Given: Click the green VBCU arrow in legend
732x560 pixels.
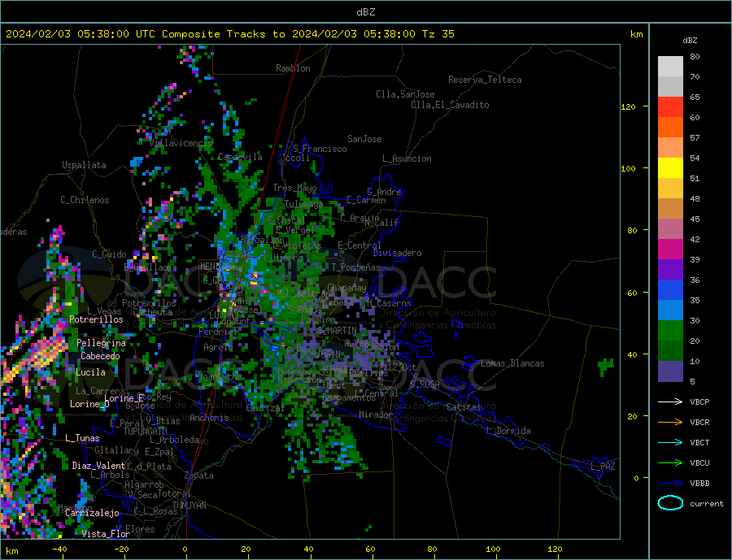Looking at the screenshot, I should pyautogui.click(x=670, y=463).
